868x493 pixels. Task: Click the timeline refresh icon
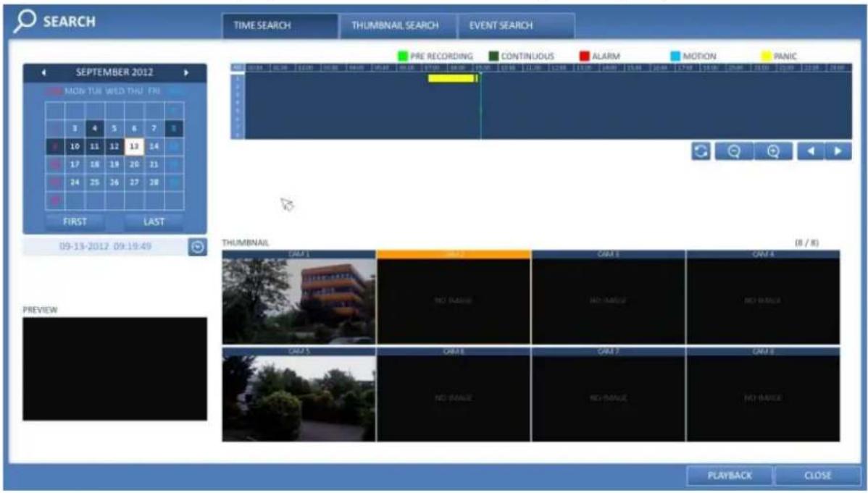click(x=701, y=151)
